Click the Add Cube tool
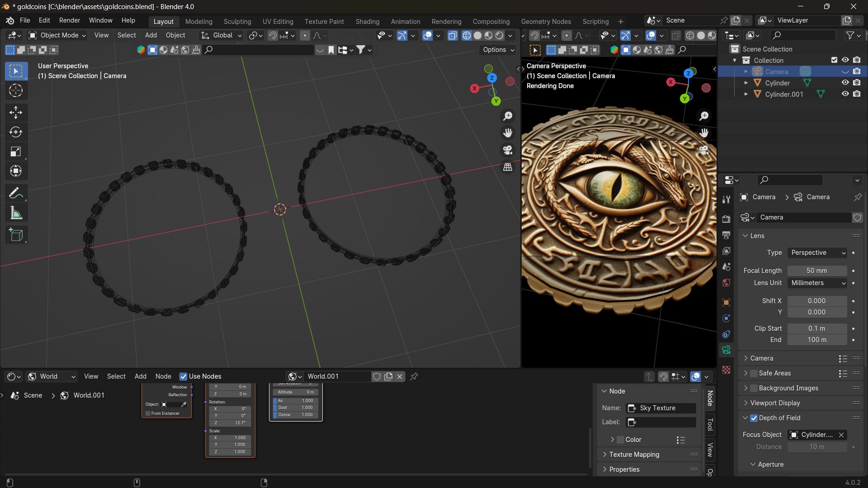The width and height of the screenshot is (868, 488). point(16,235)
